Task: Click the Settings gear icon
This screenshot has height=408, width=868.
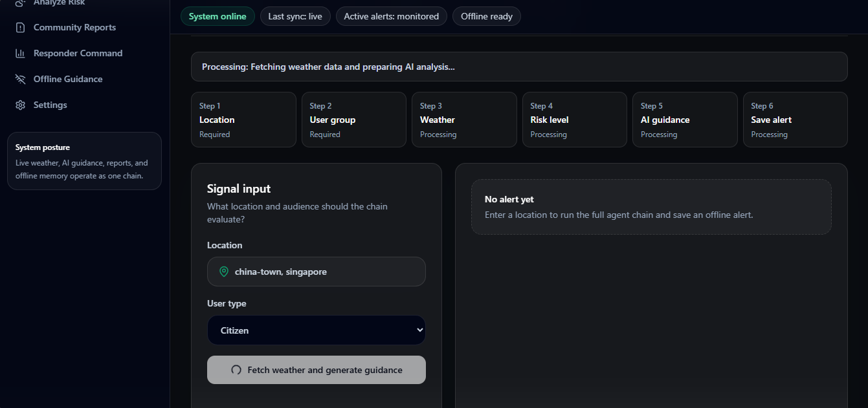Action: click(x=21, y=105)
